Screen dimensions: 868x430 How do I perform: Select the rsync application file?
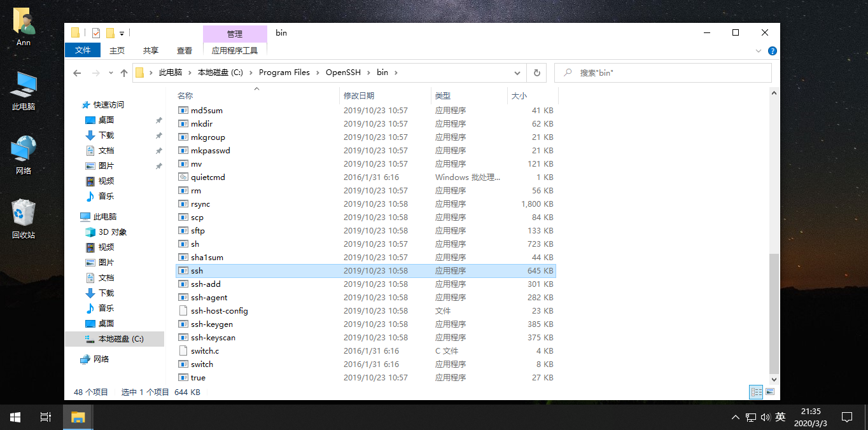[365, 204]
